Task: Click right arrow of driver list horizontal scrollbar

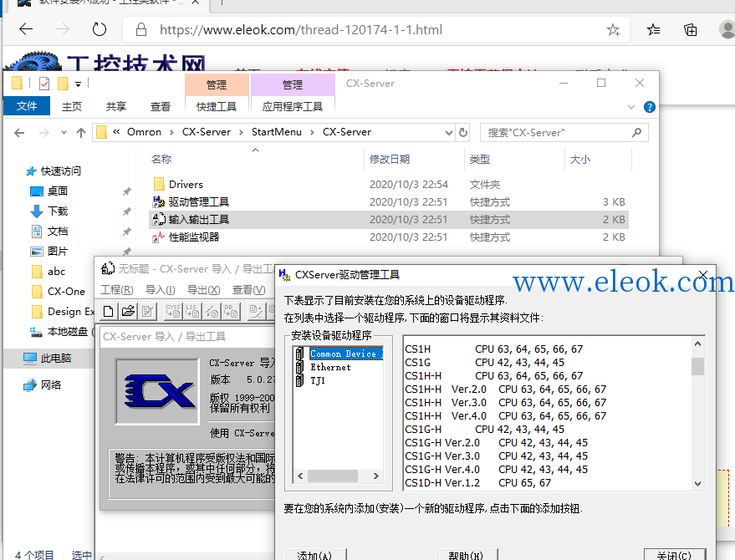Action: (x=376, y=476)
